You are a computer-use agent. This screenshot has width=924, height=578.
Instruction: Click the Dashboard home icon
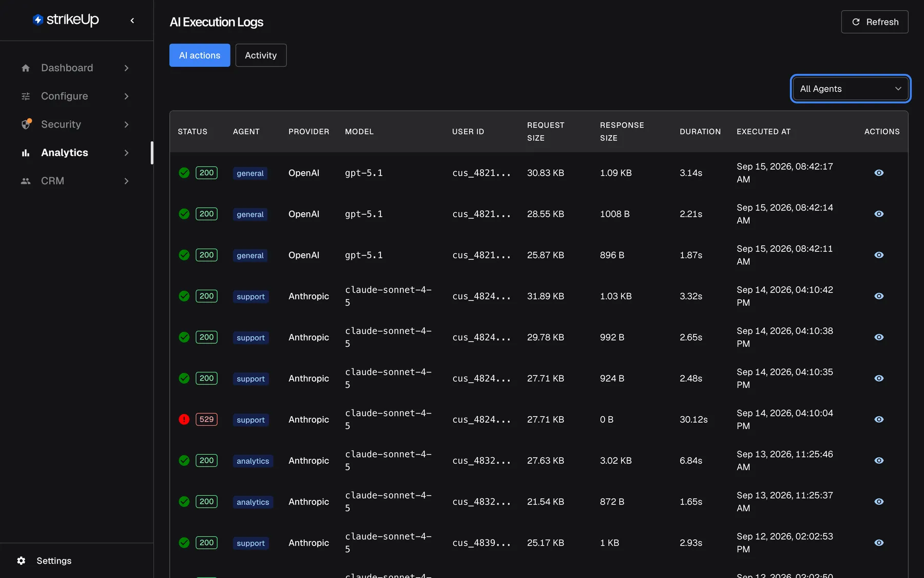(x=26, y=68)
